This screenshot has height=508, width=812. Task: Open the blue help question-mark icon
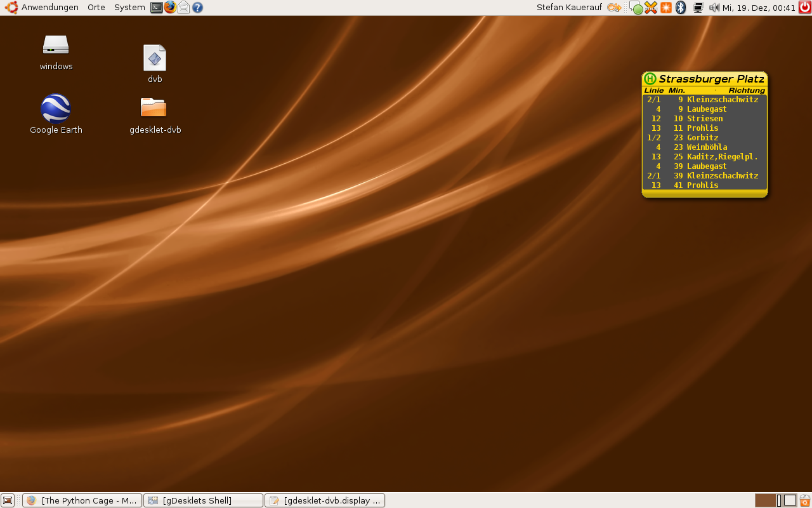pos(197,8)
